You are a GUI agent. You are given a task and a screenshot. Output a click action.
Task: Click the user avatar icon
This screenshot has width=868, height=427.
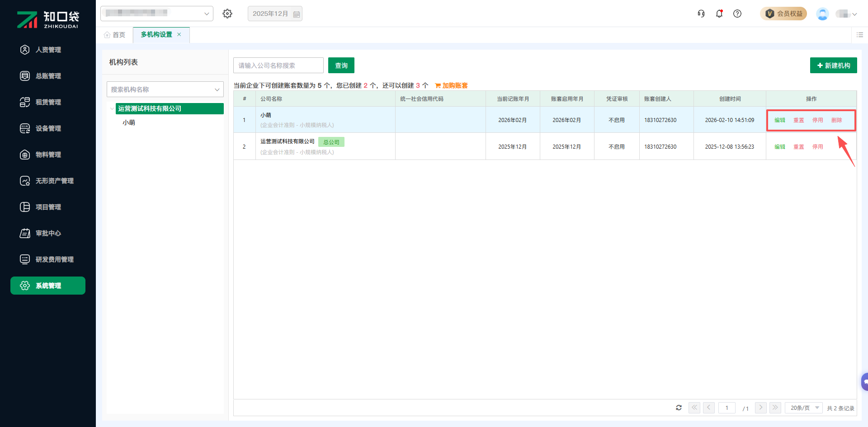tap(822, 14)
